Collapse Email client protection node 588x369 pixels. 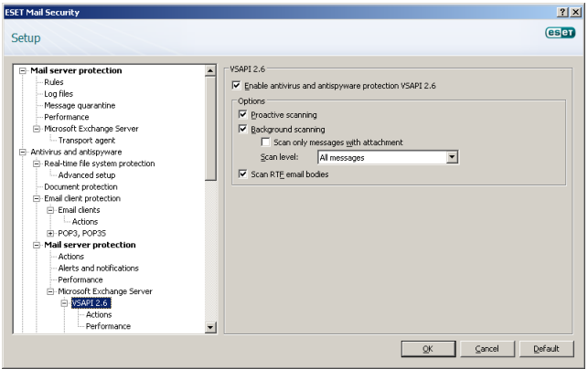tap(37, 198)
